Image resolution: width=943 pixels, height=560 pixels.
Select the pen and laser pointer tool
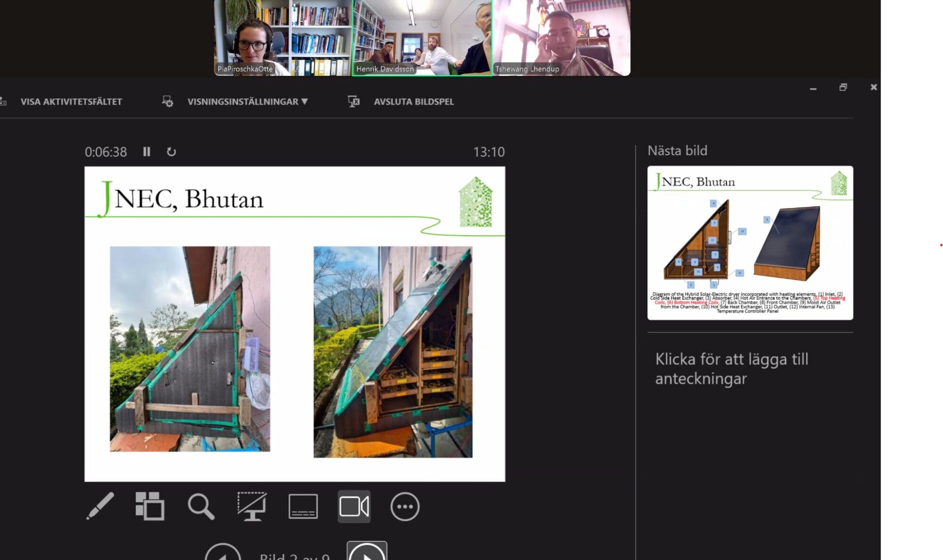tap(100, 506)
